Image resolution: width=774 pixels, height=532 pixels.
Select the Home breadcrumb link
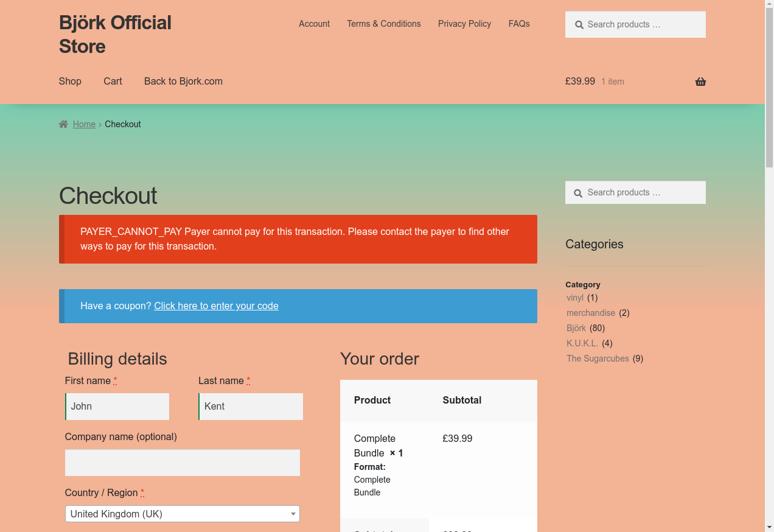pyautogui.click(x=84, y=124)
